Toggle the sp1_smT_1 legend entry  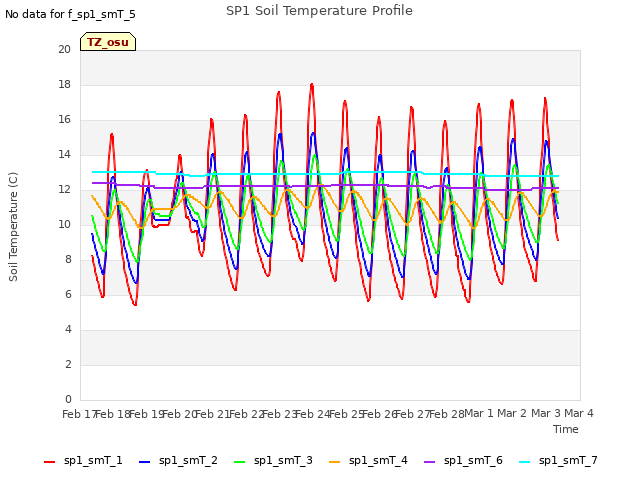pyautogui.click(x=83, y=461)
